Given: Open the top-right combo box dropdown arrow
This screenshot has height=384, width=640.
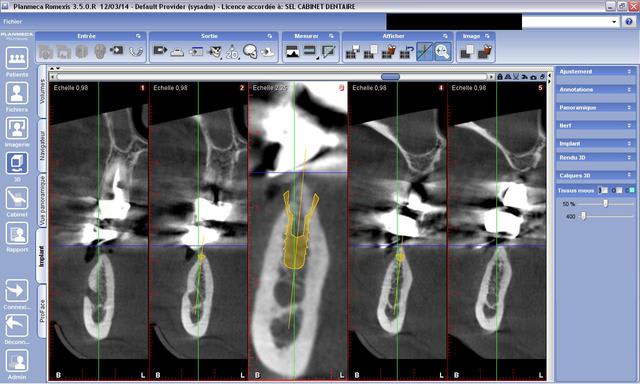Looking at the screenshot, I should 614,22.
